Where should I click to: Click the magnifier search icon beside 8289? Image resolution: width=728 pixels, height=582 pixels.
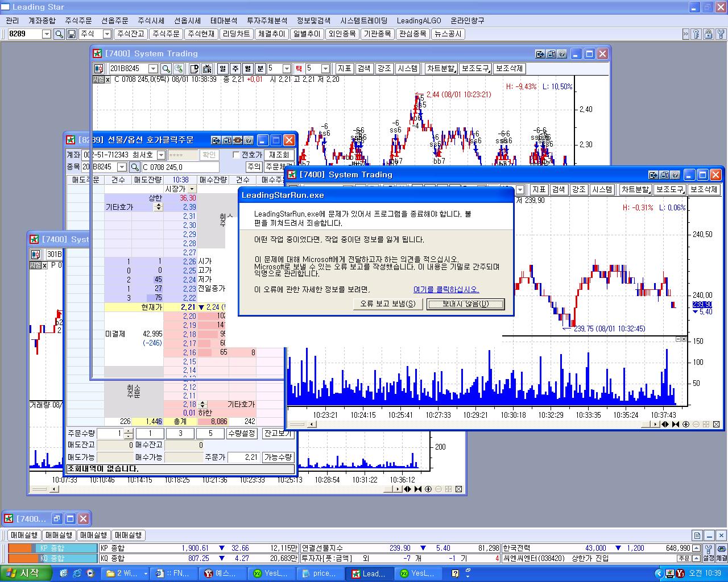(x=59, y=34)
